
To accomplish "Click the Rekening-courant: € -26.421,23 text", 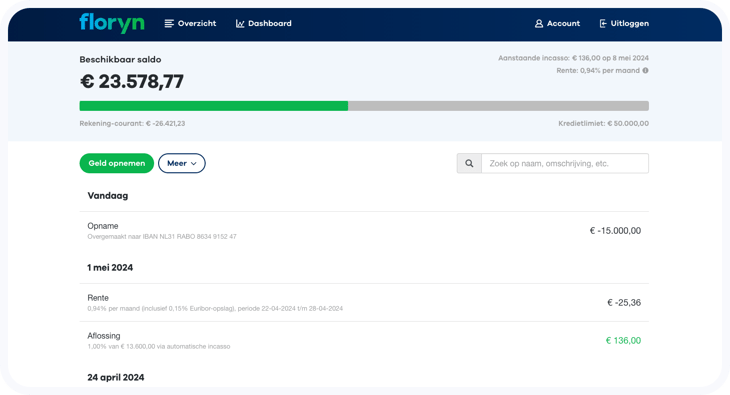I will click(132, 123).
